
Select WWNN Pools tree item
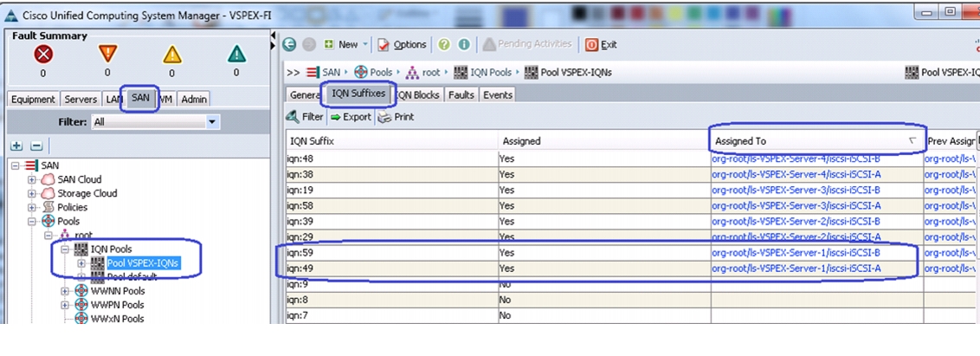click(x=118, y=291)
